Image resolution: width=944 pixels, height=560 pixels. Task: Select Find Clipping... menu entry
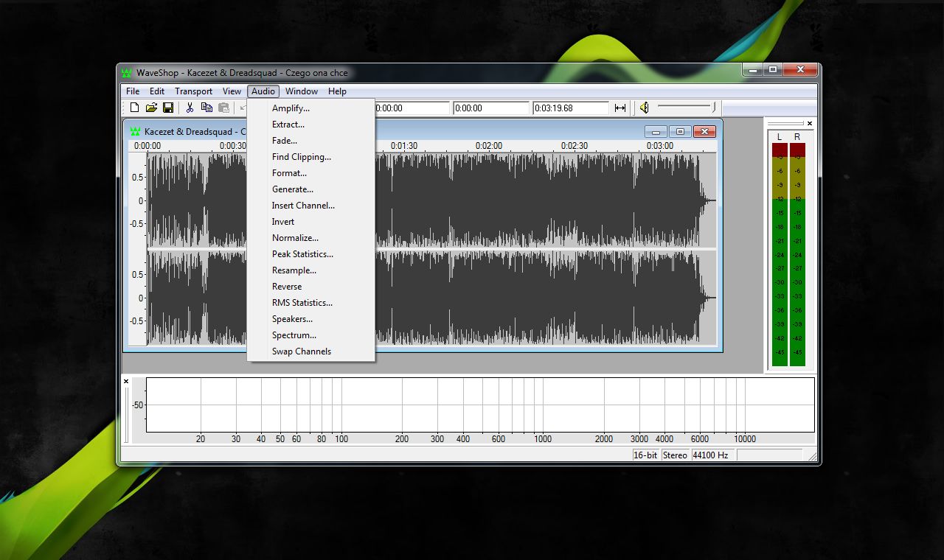[x=311, y=157]
